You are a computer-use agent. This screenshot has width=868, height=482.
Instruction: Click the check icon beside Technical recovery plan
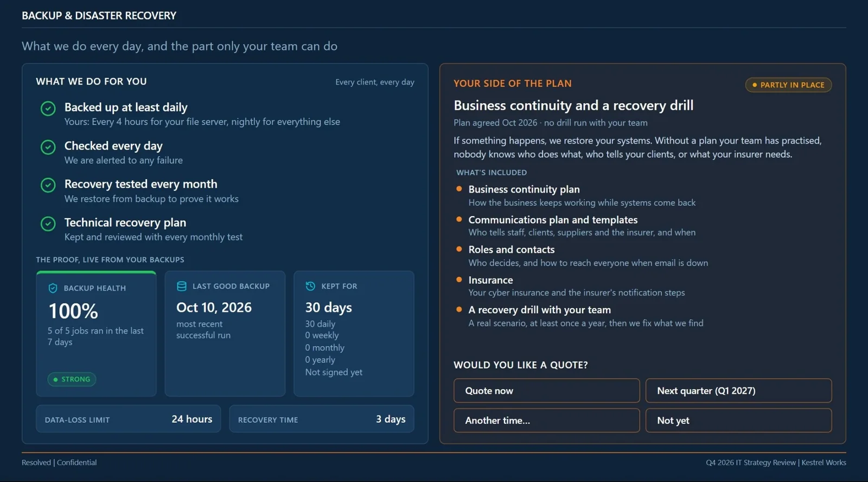click(x=48, y=224)
